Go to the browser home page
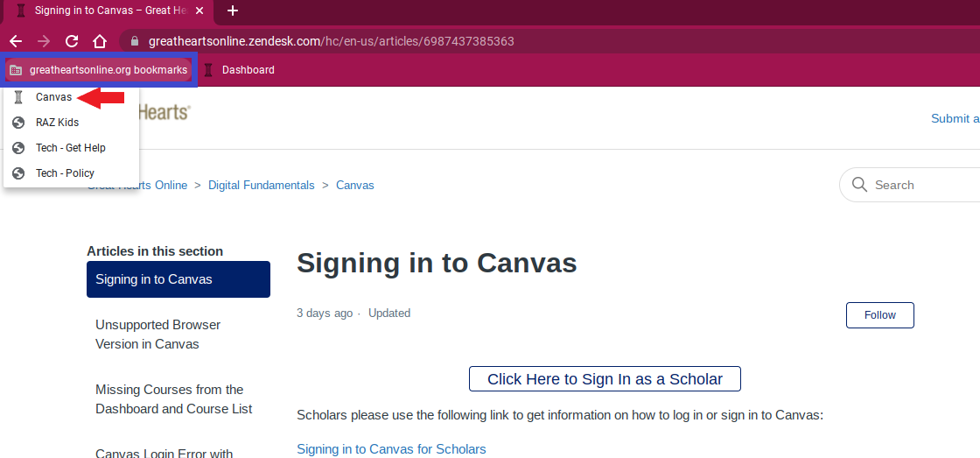The width and height of the screenshot is (980, 458). tap(100, 41)
